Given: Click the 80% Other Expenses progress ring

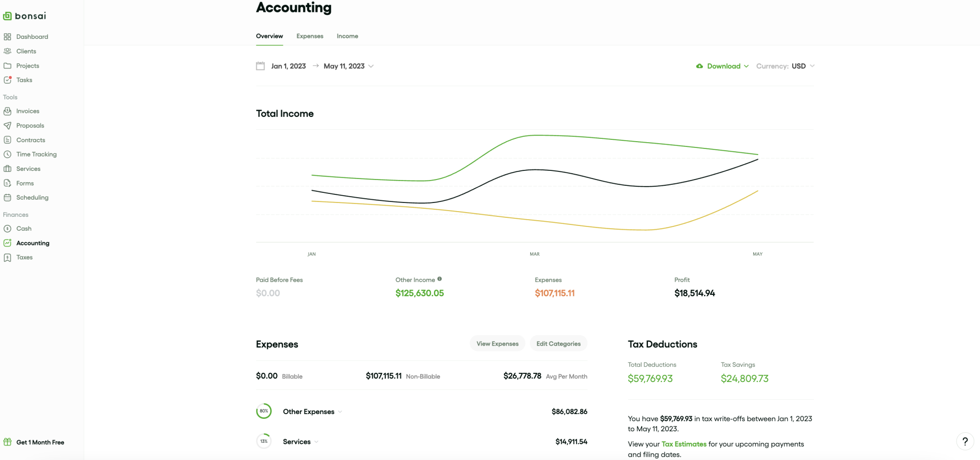Looking at the screenshot, I should click(264, 411).
